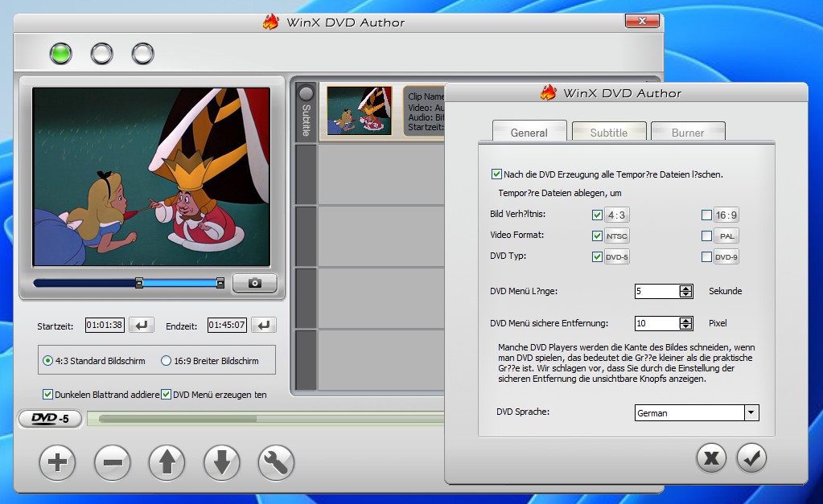The width and height of the screenshot is (823, 504).
Task: Open settings with the wrench button
Action: pos(276,462)
